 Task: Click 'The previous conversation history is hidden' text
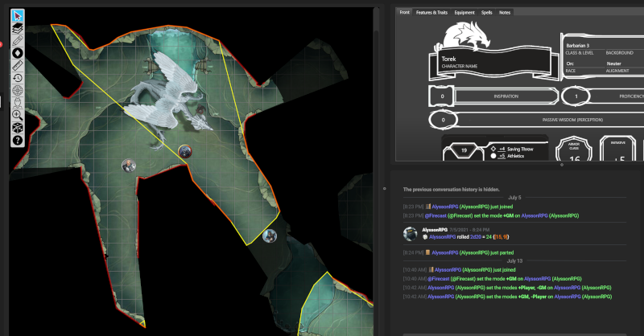(x=451, y=190)
